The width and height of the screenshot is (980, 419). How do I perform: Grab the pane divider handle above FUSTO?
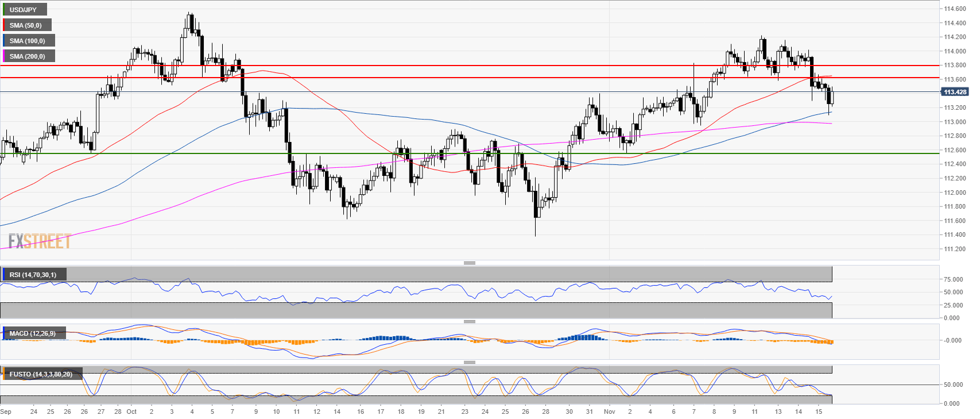470,362
